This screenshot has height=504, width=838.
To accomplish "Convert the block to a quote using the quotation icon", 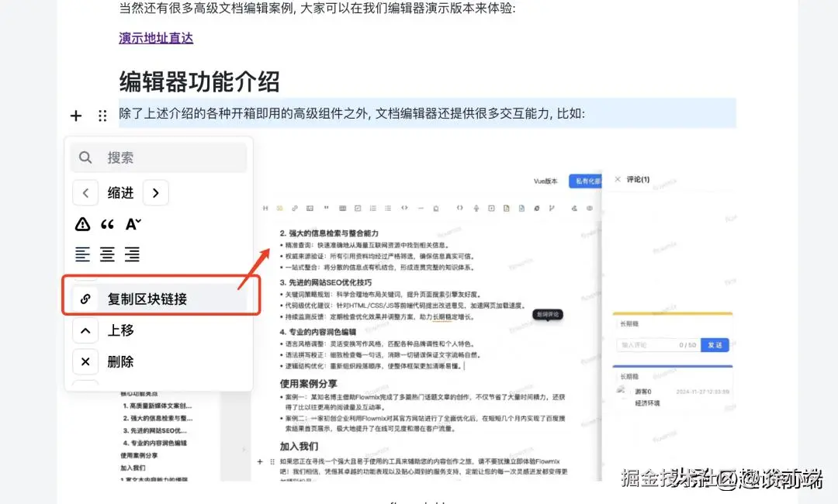I will [x=107, y=224].
